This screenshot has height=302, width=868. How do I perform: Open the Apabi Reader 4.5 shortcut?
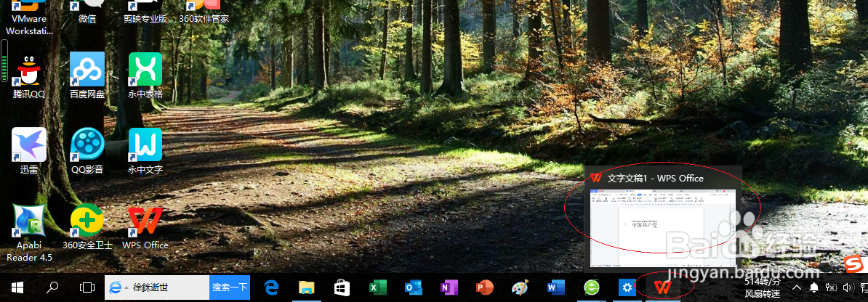(29, 232)
